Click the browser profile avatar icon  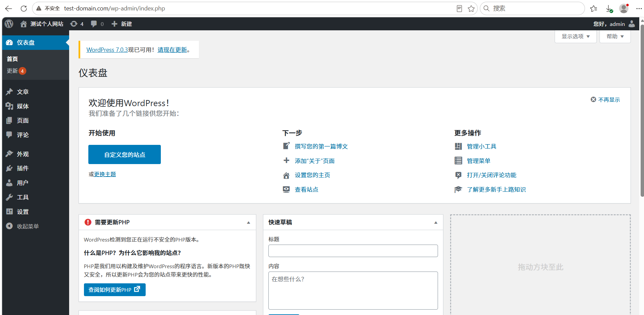click(x=624, y=8)
